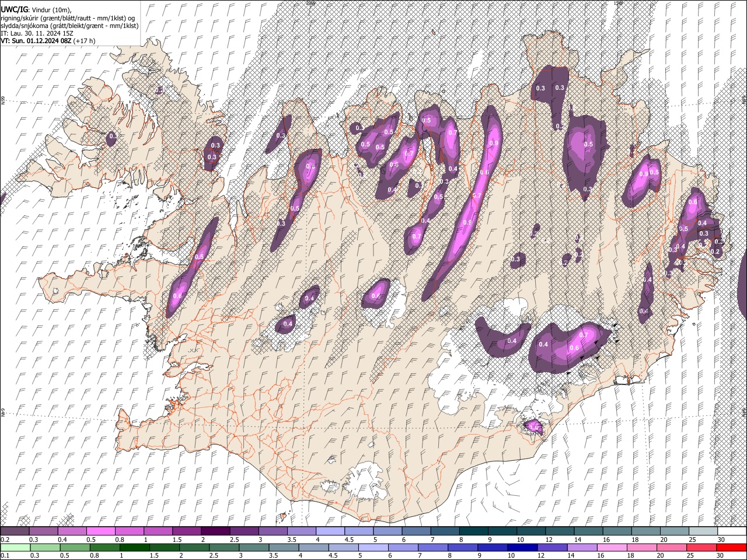
Task: Pick the lower-row grey-blue swatch starting at 4
Action: (314, 548)
